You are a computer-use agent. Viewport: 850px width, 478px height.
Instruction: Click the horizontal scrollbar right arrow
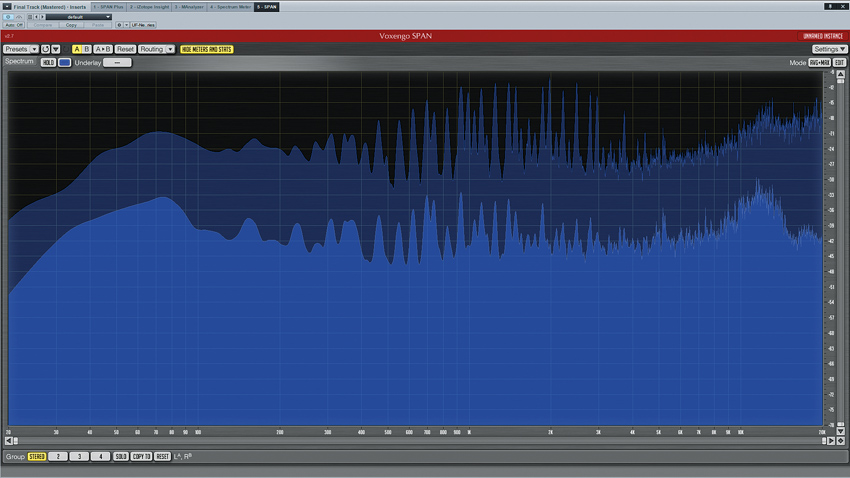coord(831,441)
